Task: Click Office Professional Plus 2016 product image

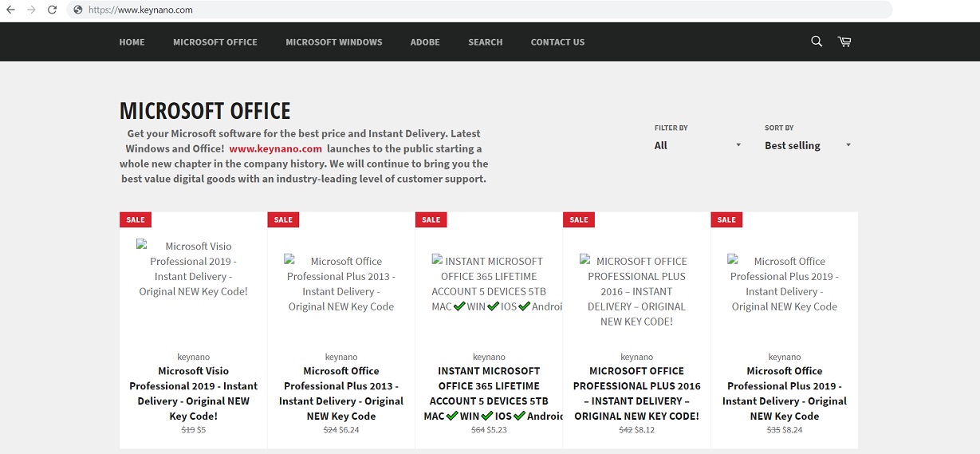Action: coord(636,291)
